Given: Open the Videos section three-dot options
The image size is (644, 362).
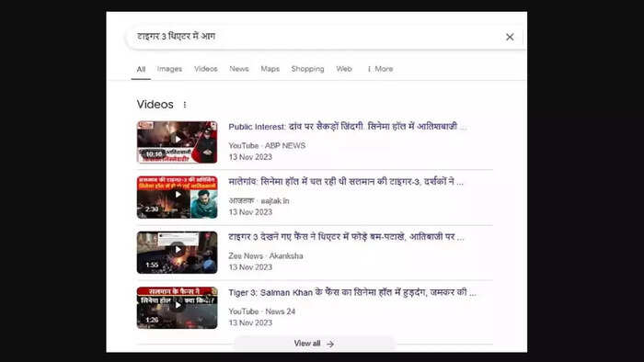Looking at the screenshot, I should click(x=185, y=105).
